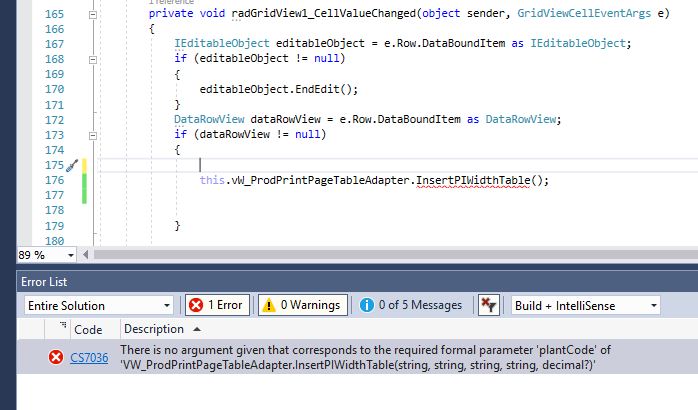Toggle the clear-filters icon in Error List

(x=488, y=305)
